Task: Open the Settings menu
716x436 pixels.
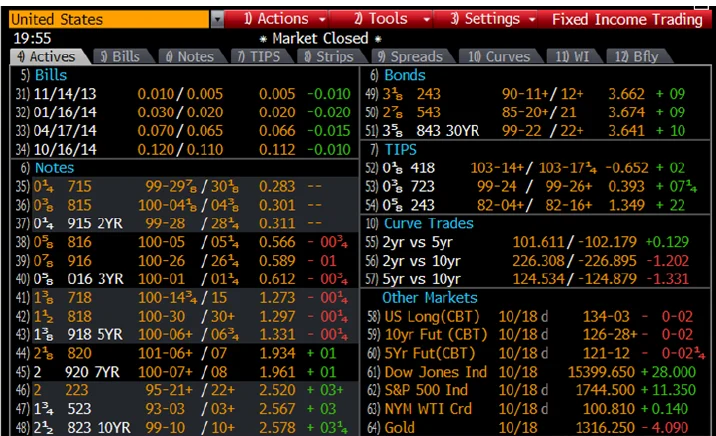Action: pyautogui.click(x=491, y=19)
